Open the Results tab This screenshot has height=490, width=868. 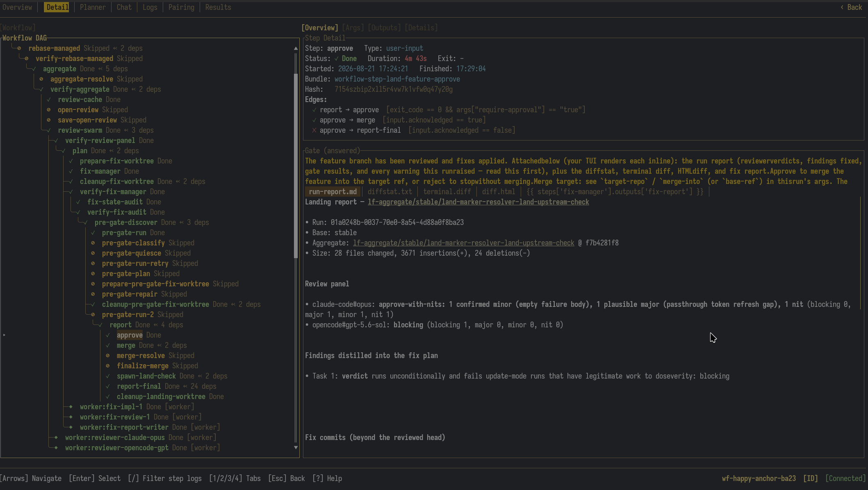pos(218,7)
